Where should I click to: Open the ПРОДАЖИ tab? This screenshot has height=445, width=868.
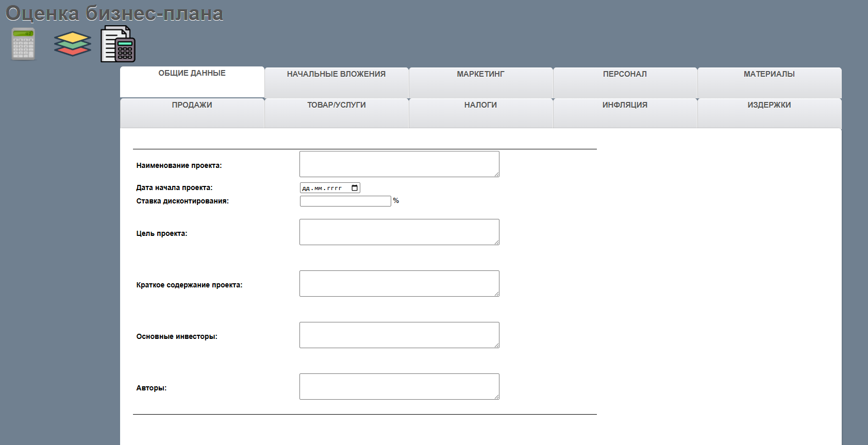coord(192,113)
